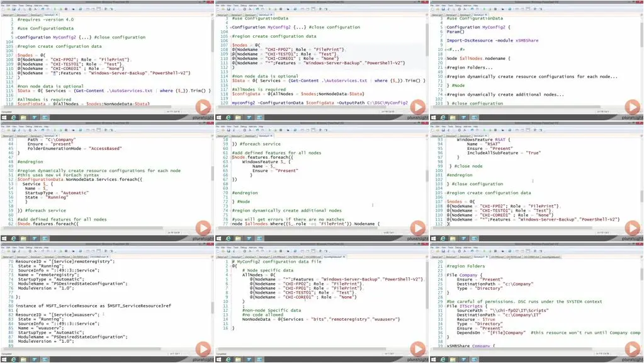
Task: Click Save icon in '#requires -version 4.0' thumbnail toolbar
Action: (14, 9)
